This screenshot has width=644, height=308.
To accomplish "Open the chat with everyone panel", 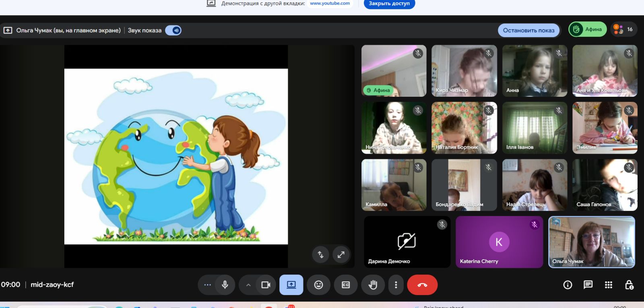I will [x=588, y=285].
